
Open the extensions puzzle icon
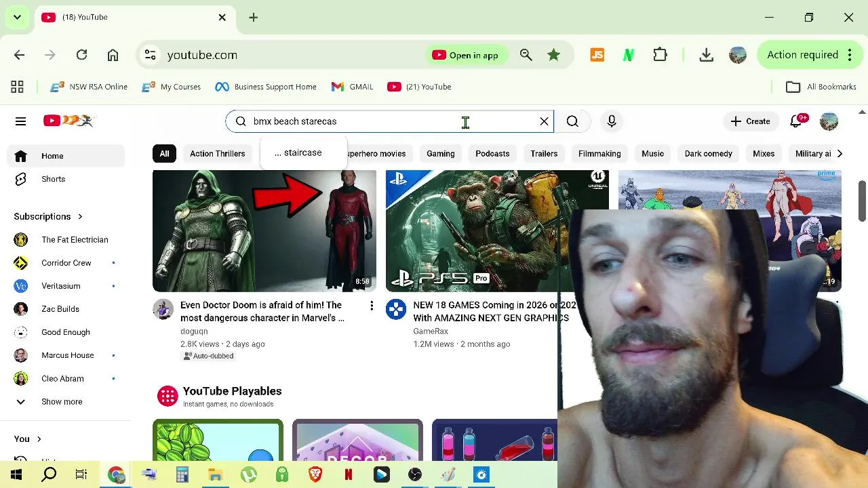[x=660, y=55]
